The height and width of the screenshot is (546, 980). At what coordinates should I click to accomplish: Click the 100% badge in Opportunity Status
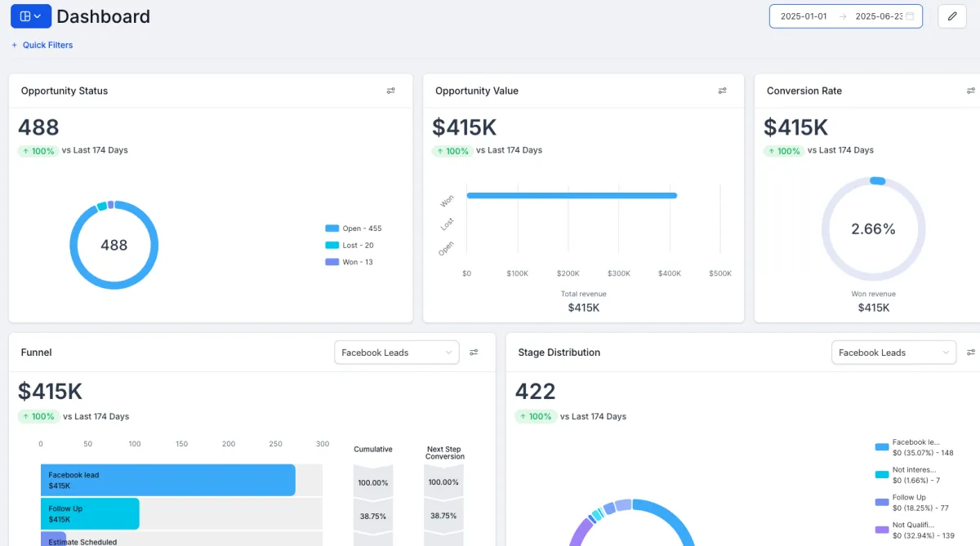tap(38, 151)
